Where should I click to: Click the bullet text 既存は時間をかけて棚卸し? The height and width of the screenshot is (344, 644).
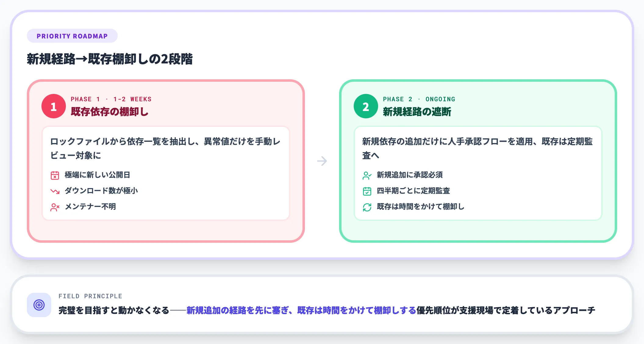pyautogui.click(x=420, y=206)
